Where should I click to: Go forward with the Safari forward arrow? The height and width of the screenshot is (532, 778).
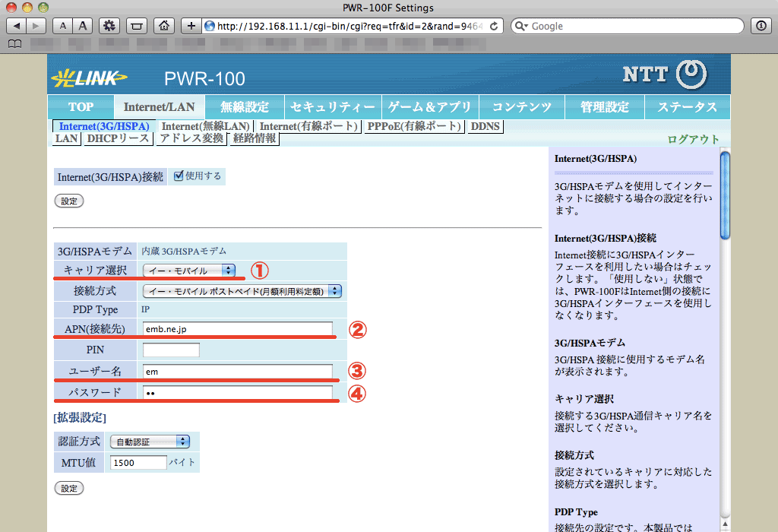pyautogui.click(x=36, y=26)
